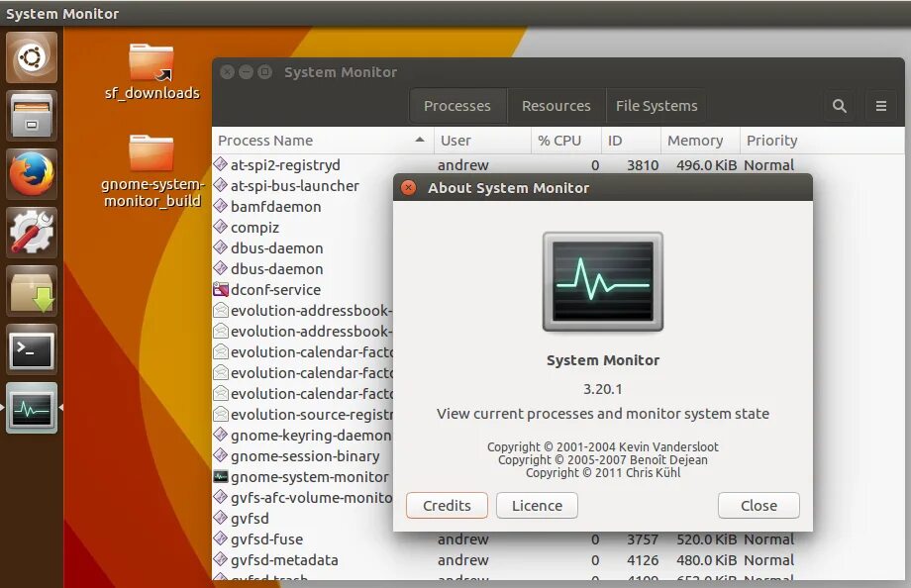This screenshot has width=911, height=588.
Task: Select System Monitor icon in the dock
Action: [32, 408]
